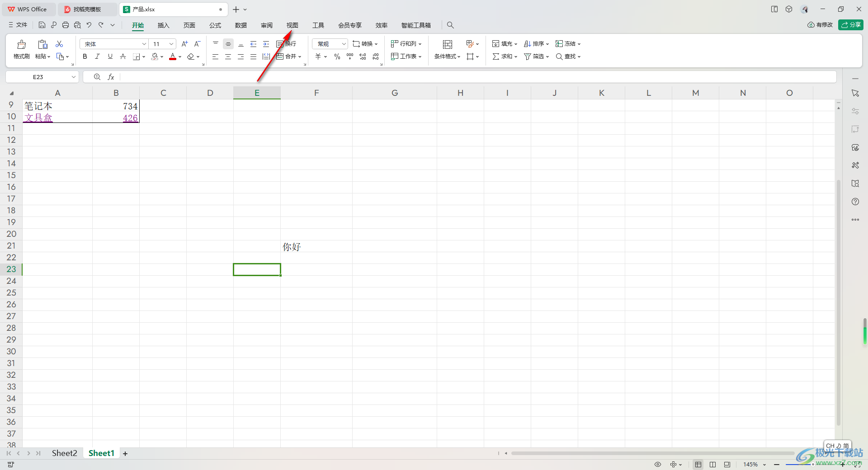
Task: Switch to the Sheet2 tab
Action: (x=64, y=453)
